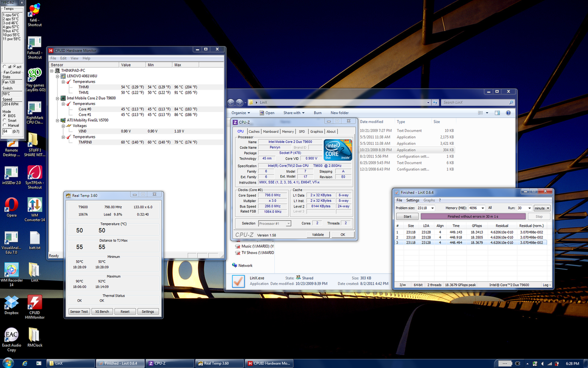Open the Organize dropdown in Explorer

[241, 113]
